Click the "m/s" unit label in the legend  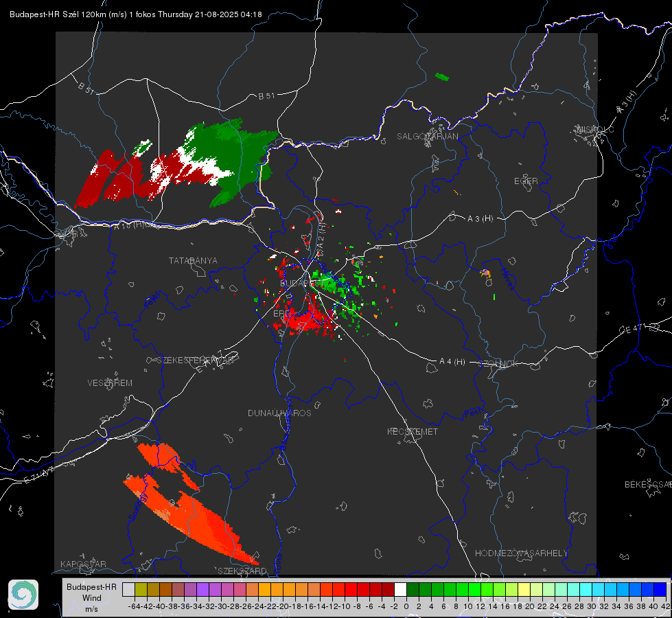[92, 609]
